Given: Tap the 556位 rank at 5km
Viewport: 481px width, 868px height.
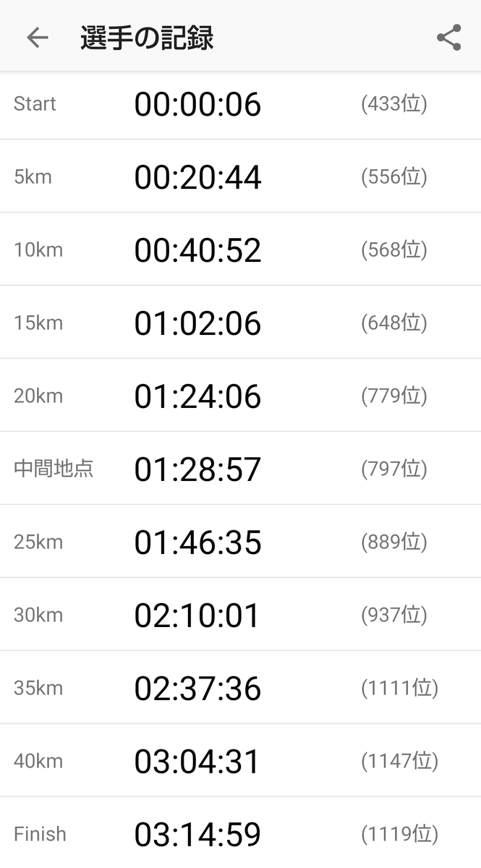Looking at the screenshot, I should [394, 177].
